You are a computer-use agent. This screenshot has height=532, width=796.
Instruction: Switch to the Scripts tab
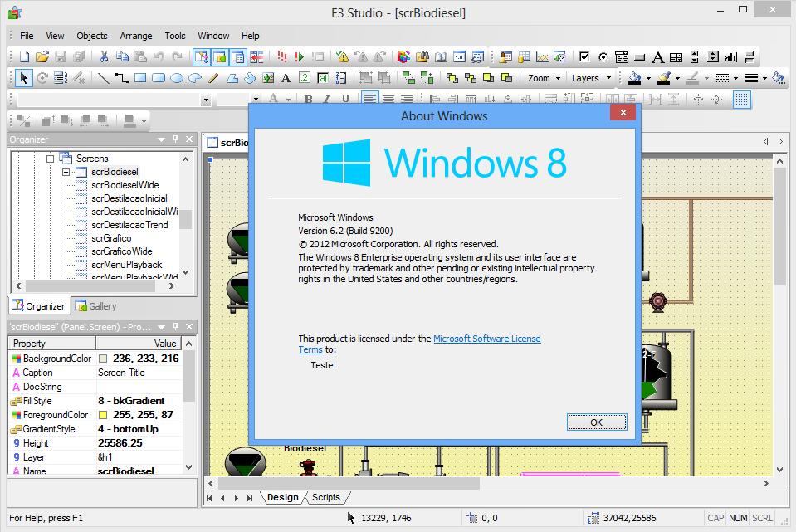(x=326, y=497)
